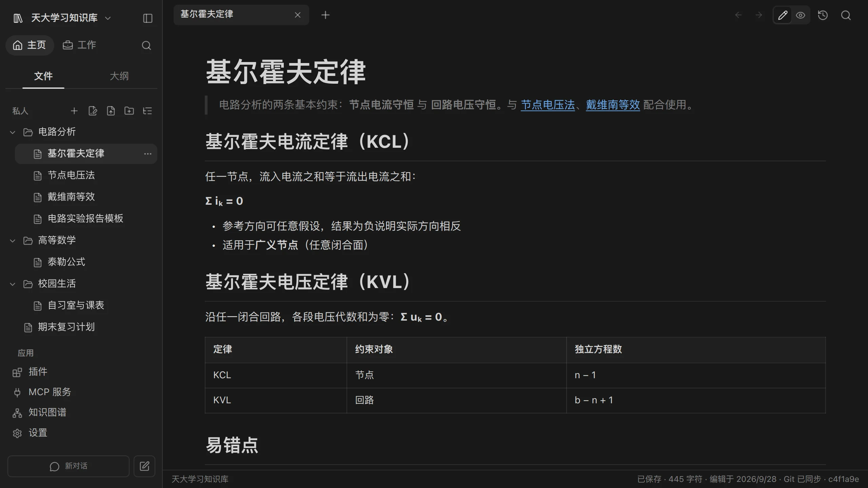Screen dimensions: 868x488
Task: Select the 主页 tab
Action: (29, 45)
